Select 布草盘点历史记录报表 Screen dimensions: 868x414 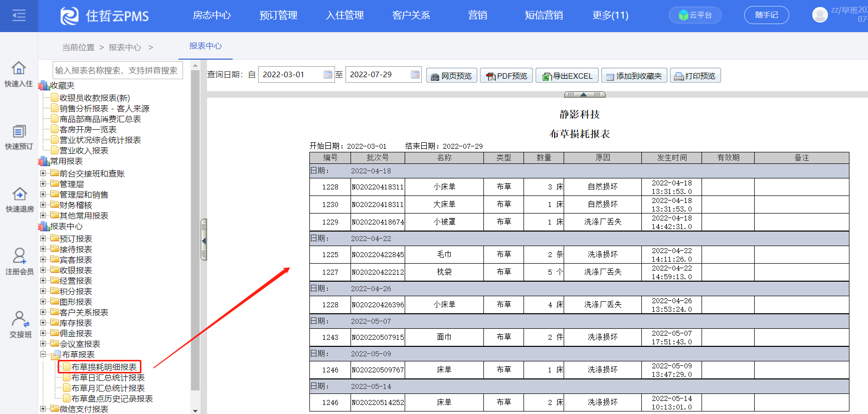[112, 399]
